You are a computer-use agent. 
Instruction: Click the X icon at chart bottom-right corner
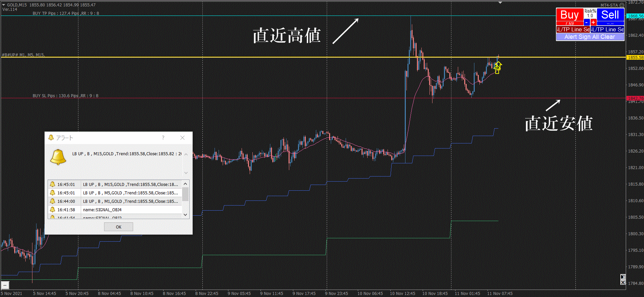click(x=623, y=282)
